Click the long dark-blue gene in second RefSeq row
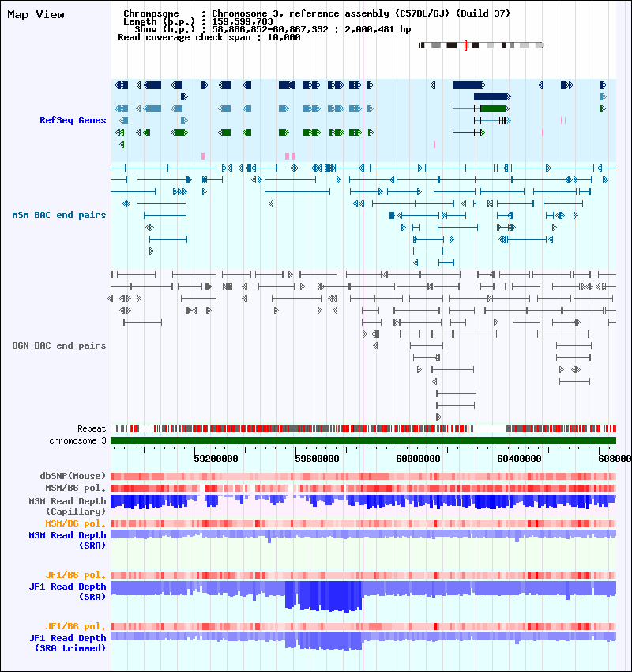The width and height of the screenshot is (632, 672). (492, 97)
